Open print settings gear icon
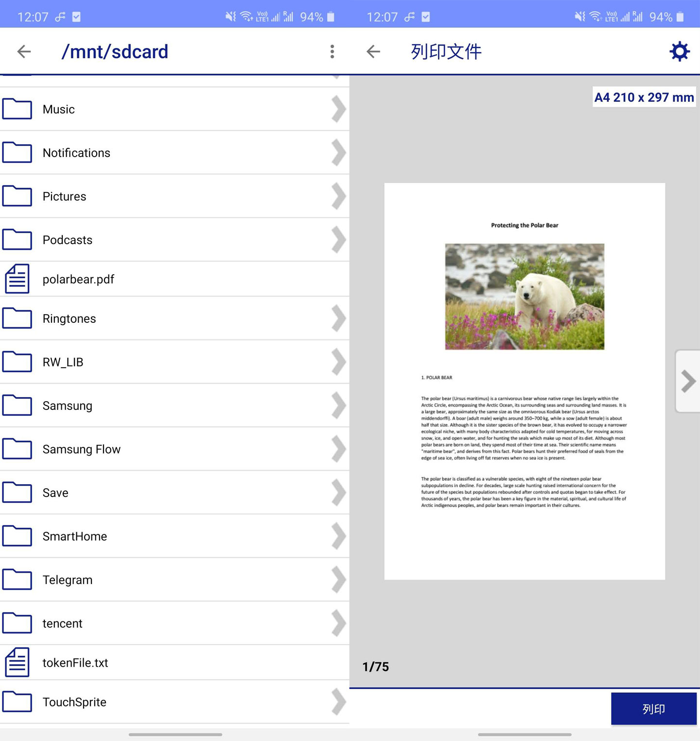 pos(680,52)
